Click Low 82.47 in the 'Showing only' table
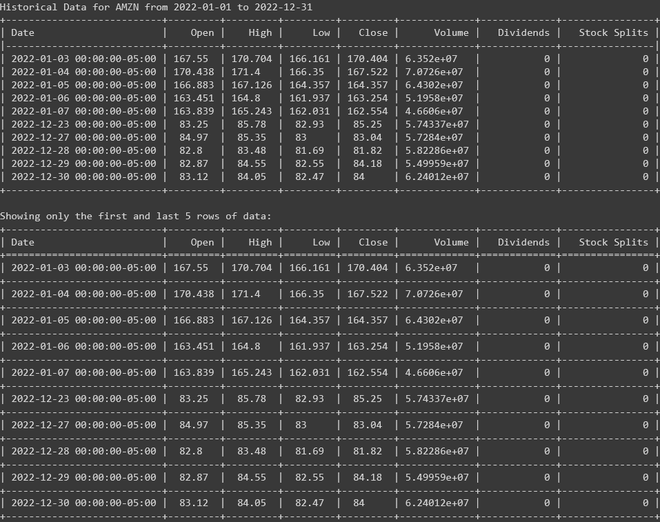Screen dimensions: 660x522 (x=309, y=503)
